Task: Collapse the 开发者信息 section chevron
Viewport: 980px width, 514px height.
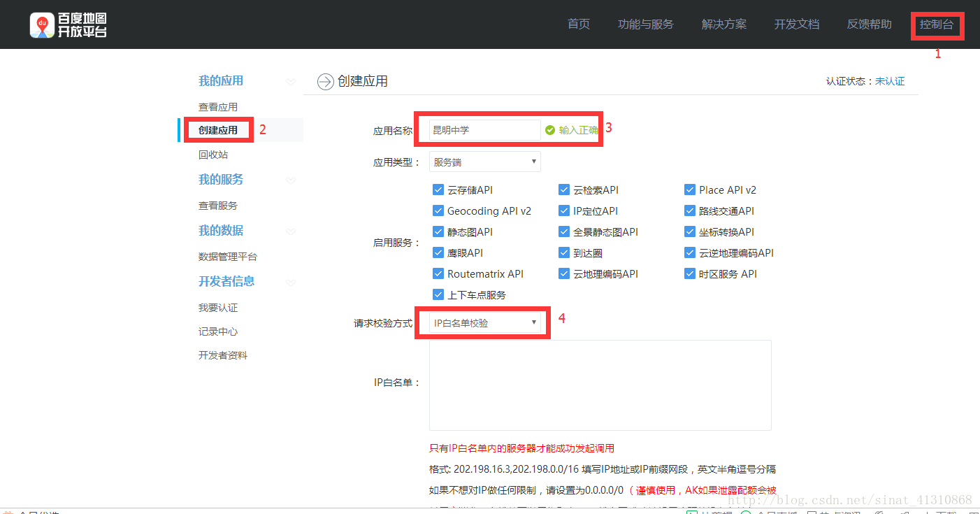Action: tap(291, 283)
